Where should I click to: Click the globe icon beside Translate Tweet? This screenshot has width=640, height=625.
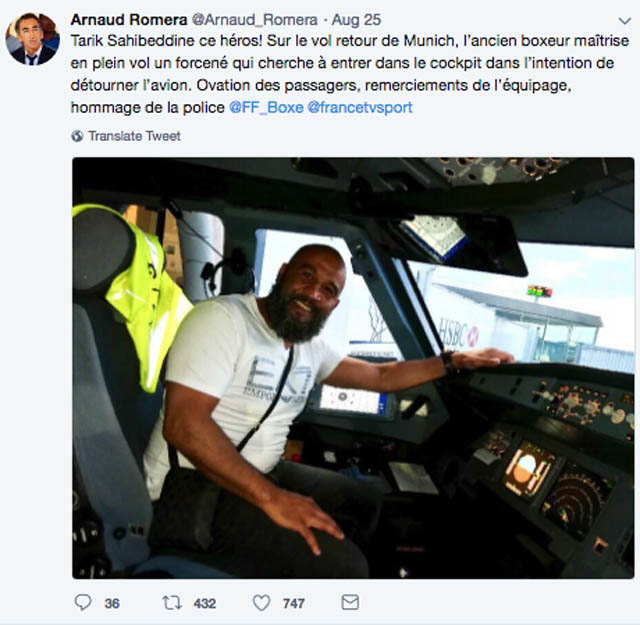click(x=77, y=135)
